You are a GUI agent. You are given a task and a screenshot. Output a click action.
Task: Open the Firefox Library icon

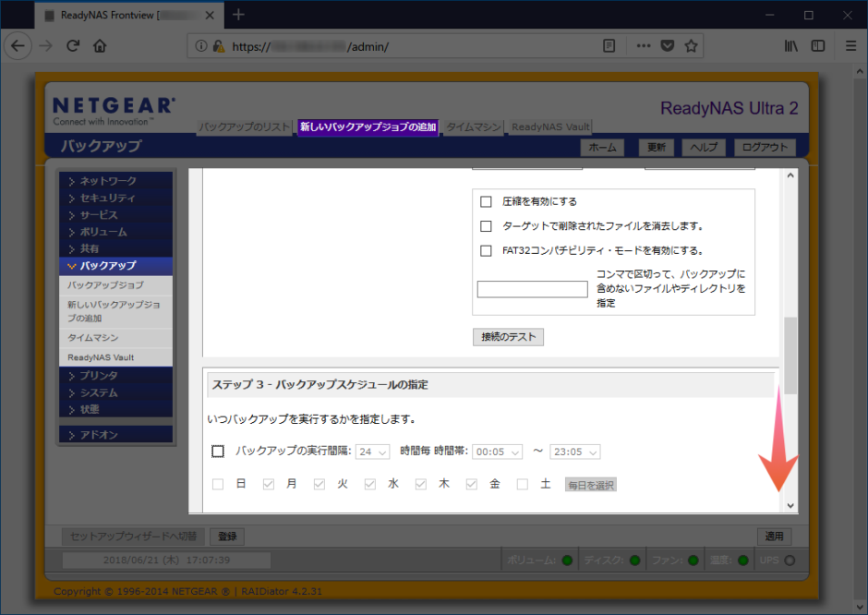(x=790, y=44)
